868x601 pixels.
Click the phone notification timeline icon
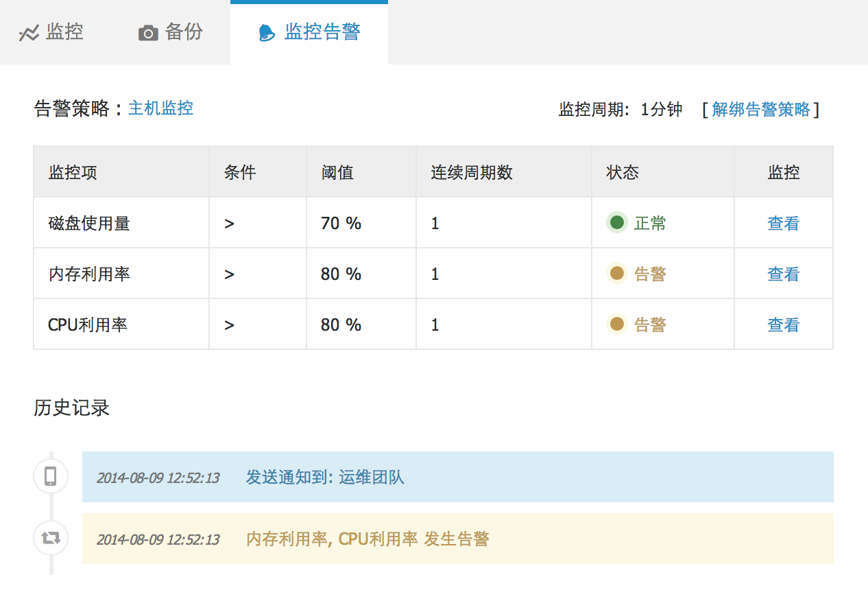click(51, 476)
